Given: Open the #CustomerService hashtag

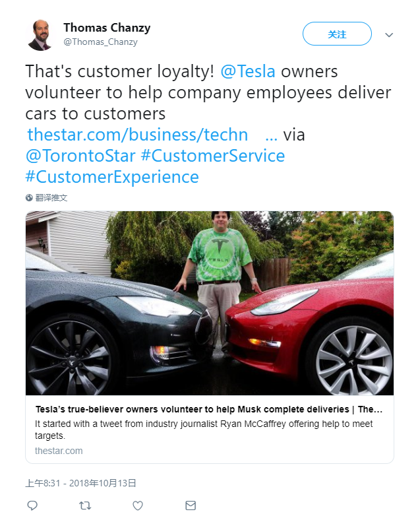Looking at the screenshot, I should tap(213, 156).
